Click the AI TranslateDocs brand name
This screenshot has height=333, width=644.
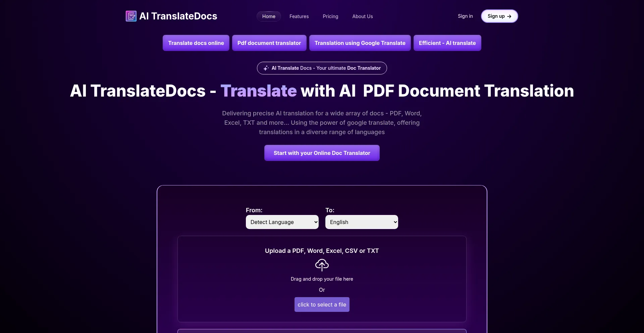coord(178,16)
